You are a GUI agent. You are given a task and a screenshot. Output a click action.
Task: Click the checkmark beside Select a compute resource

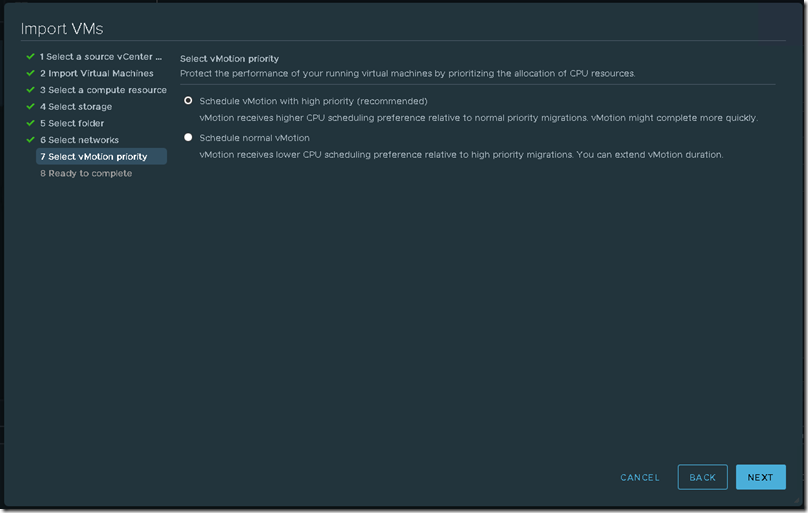point(30,90)
